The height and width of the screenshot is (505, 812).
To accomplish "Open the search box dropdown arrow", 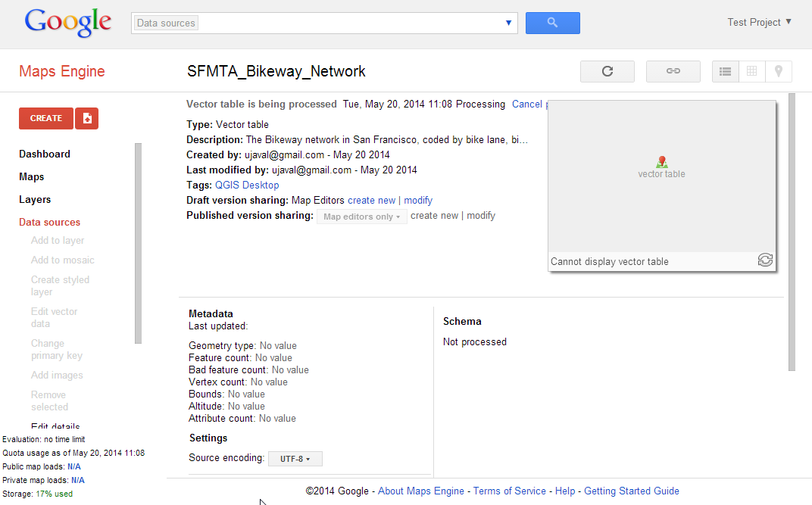I will click(508, 23).
